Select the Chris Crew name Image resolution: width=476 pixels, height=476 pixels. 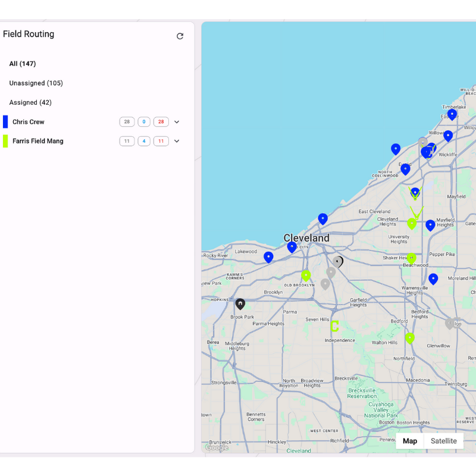29,122
